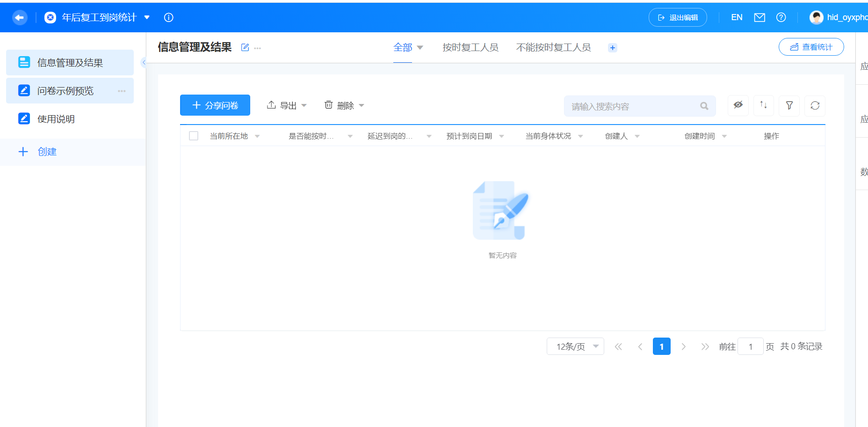Open 是否能按时 column dropdown arrow

click(x=350, y=136)
